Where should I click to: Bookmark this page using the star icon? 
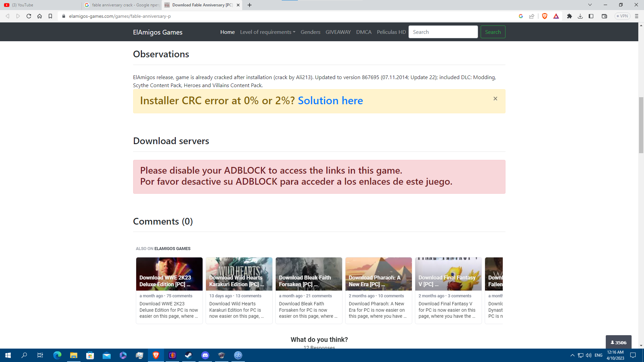tap(50, 16)
